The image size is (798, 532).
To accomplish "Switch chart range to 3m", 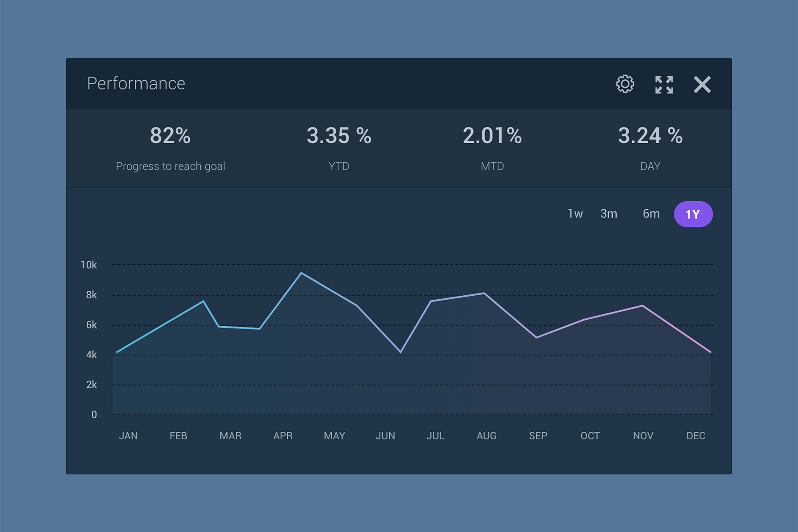I will pos(609,214).
